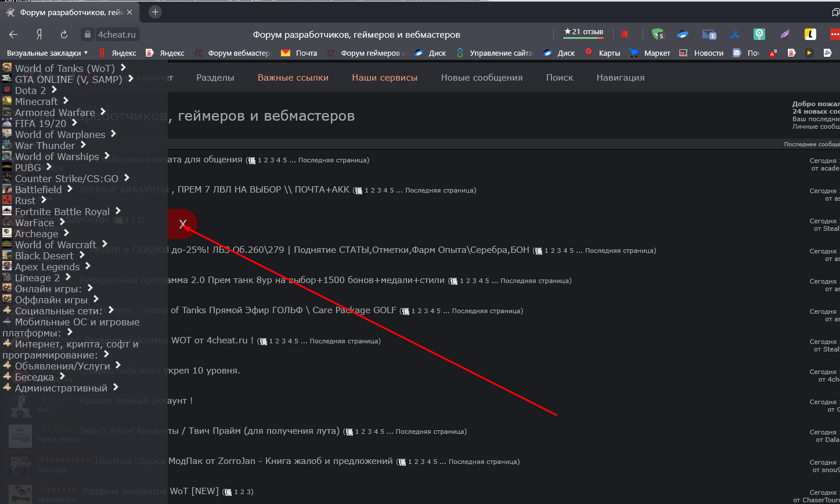Screen dimensions: 840x504
Task: Open the World of Warplanes category
Action: tap(60, 135)
